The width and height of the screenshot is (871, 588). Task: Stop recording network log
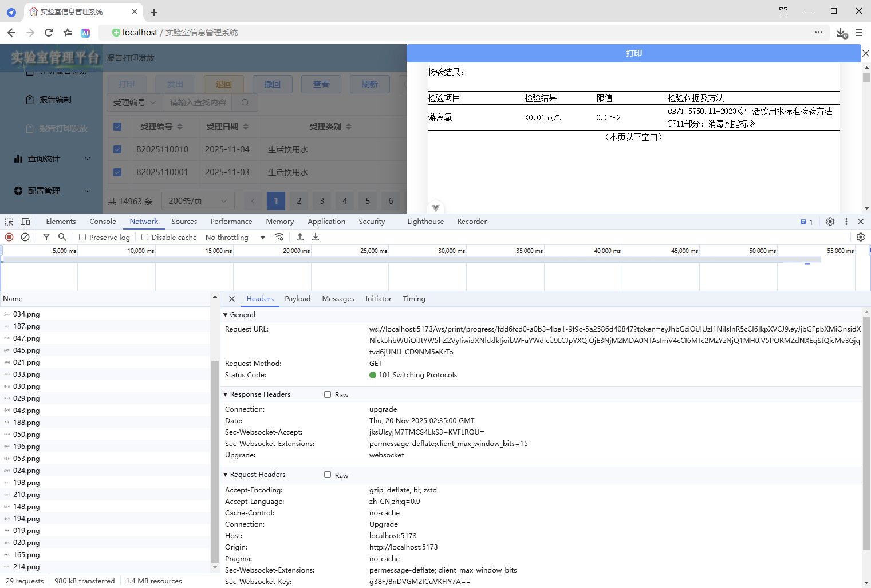[9, 237]
